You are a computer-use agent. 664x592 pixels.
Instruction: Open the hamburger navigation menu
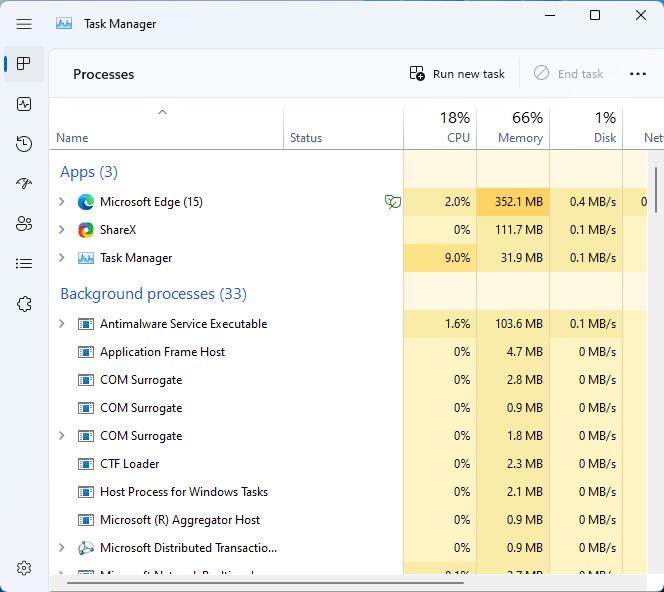coord(24,24)
